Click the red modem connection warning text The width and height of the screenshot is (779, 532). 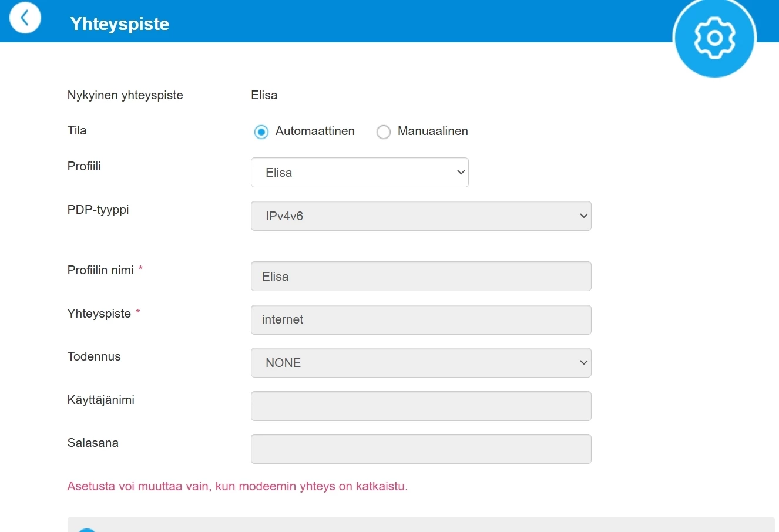(237, 486)
